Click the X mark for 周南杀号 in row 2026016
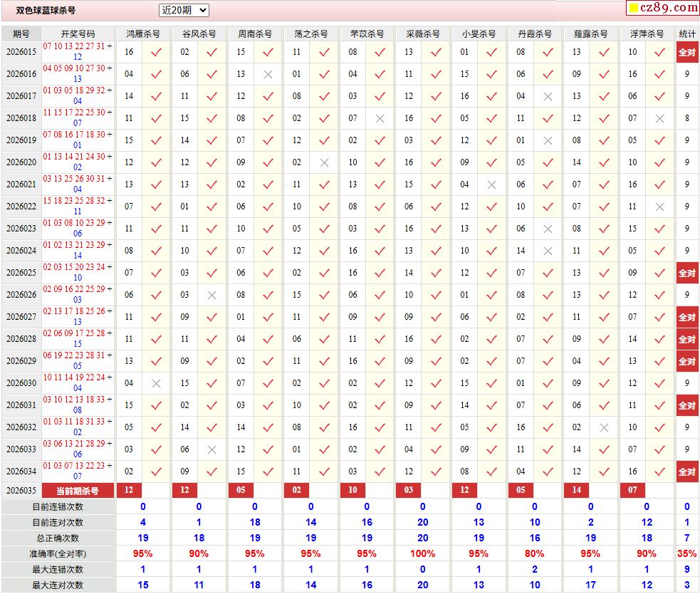700x594 pixels. click(x=268, y=74)
